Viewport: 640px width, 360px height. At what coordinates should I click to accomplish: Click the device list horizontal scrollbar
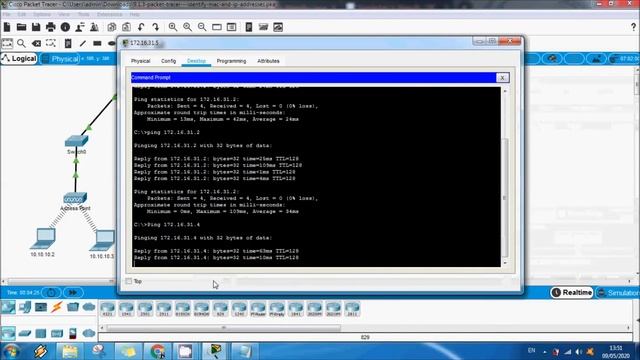pyautogui.click(x=223, y=328)
